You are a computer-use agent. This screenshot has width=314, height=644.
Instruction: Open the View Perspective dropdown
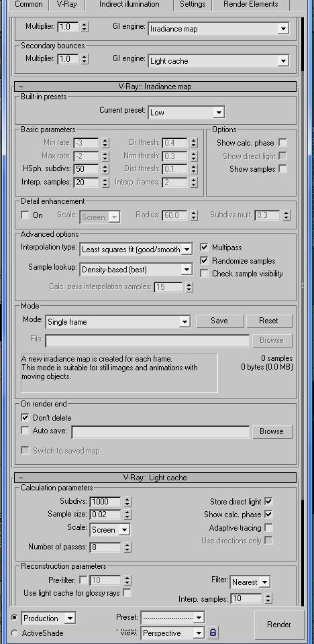(x=172, y=633)
